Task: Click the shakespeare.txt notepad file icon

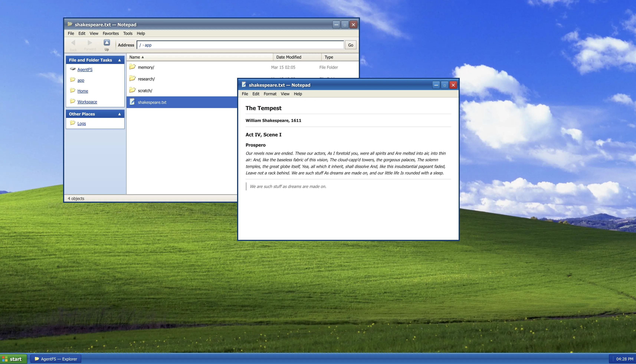Action: pos(132,102)
